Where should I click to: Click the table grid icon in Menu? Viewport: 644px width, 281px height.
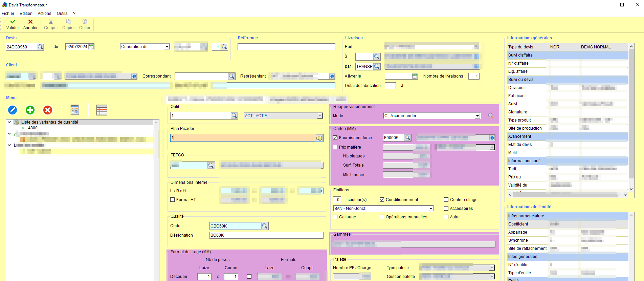tap(102, 110)
